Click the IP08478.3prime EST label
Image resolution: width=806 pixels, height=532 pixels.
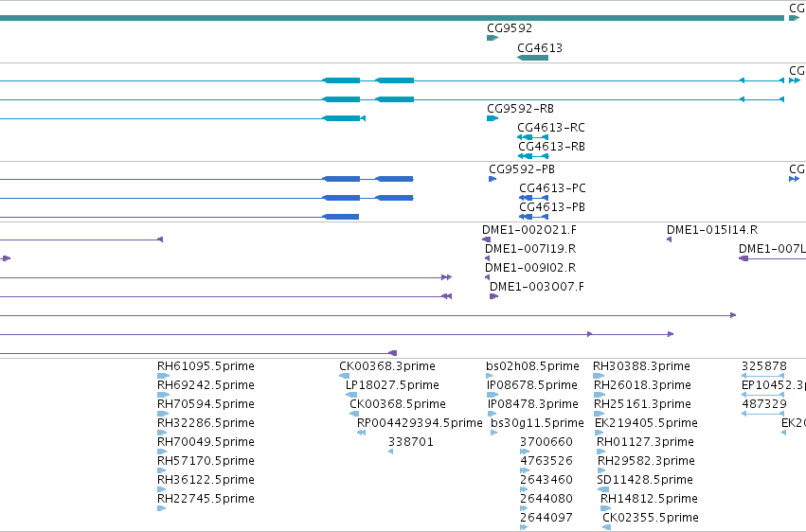click(532, 404)
